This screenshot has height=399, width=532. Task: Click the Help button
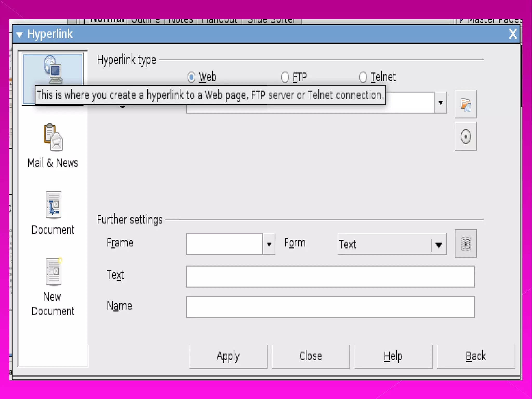pyautogui.click(x=393, y=356)
